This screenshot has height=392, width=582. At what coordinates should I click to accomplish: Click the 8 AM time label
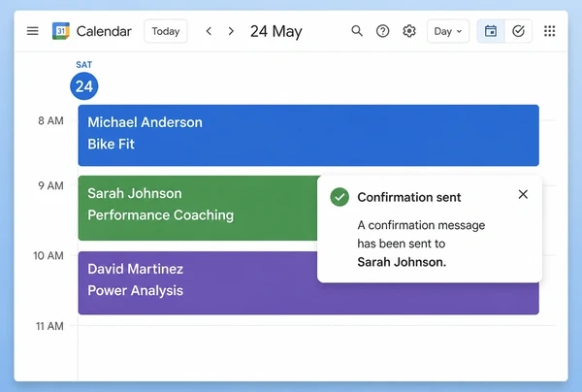click(x=50, y=120)
